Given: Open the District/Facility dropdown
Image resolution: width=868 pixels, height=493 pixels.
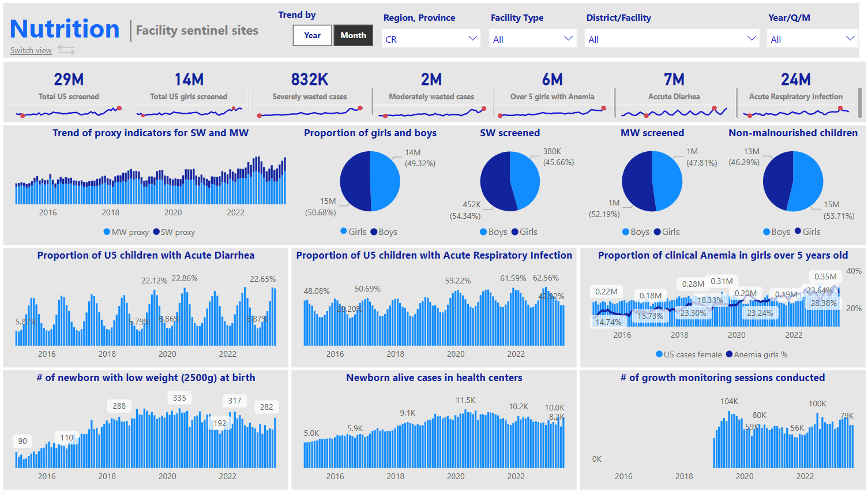Looking at the screenshot, I should (x=672, y=39).
